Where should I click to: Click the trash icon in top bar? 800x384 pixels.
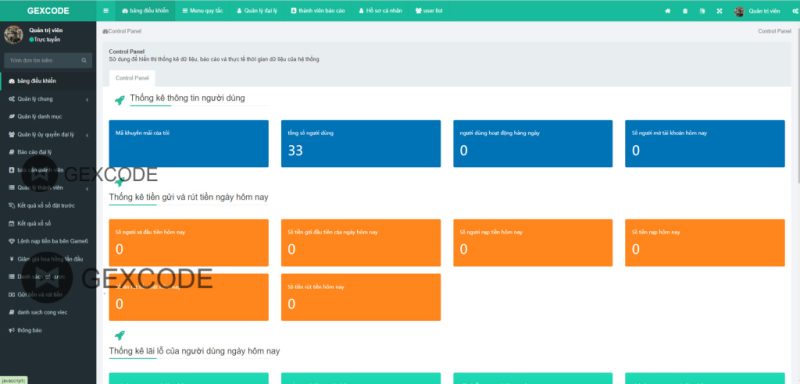point(685,11)
